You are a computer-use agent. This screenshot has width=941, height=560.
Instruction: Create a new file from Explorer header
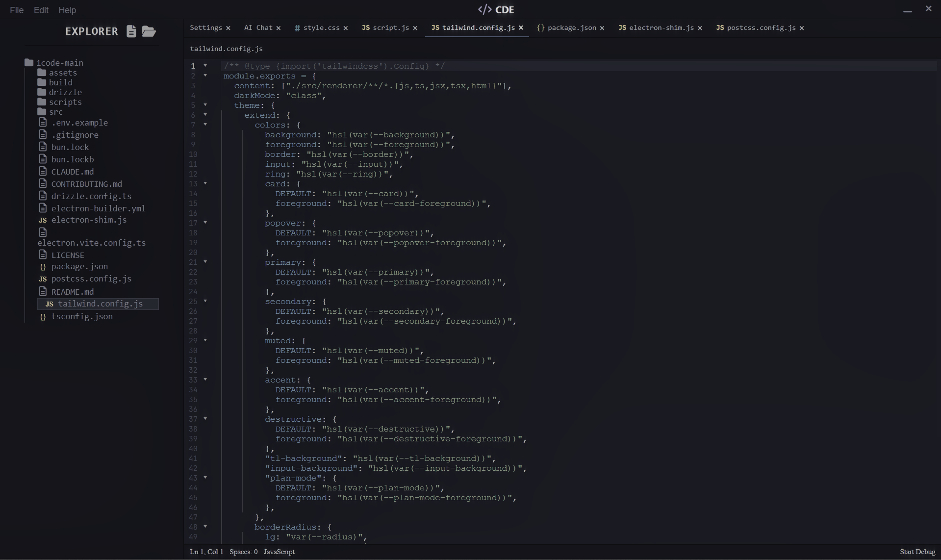click(x=131, y=31)
